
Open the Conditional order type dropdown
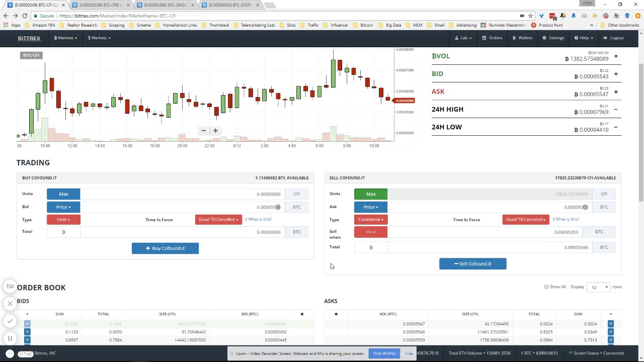tap(371, 220)
